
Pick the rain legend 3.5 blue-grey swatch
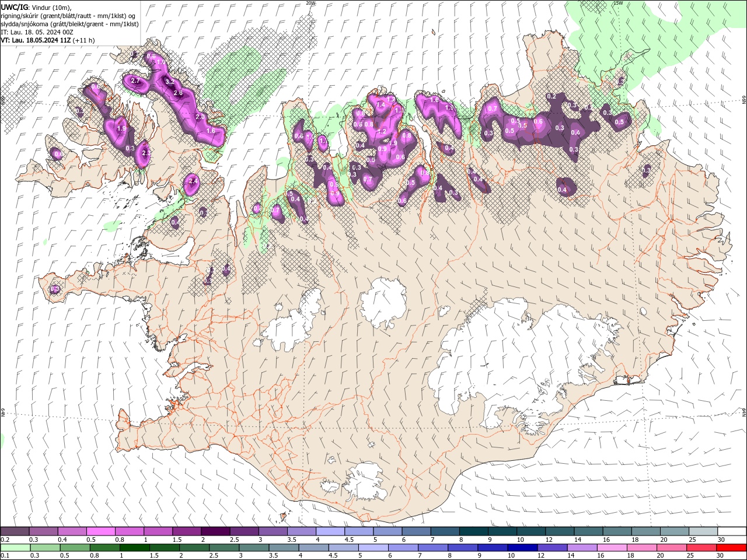coord(283,548)
